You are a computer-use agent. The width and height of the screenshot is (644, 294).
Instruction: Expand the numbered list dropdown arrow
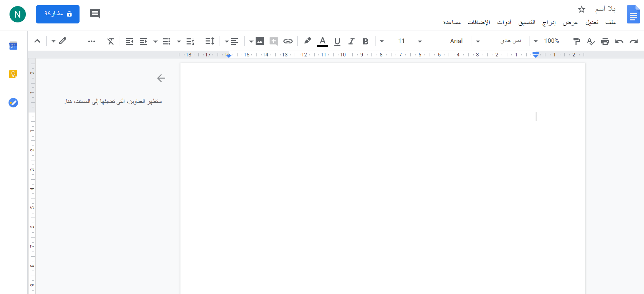pyautogui.click(x=179, y=41)
